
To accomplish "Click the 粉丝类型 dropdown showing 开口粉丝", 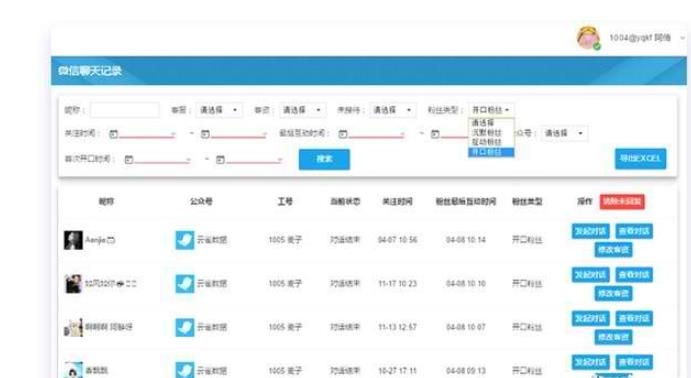I will click(491, 110).
